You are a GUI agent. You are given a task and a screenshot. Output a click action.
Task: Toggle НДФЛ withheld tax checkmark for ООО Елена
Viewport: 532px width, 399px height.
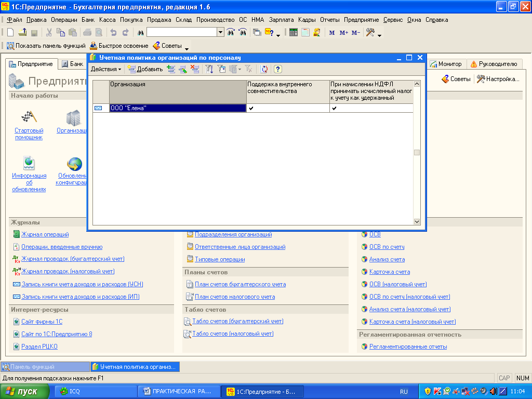click(x=334, y=108)
